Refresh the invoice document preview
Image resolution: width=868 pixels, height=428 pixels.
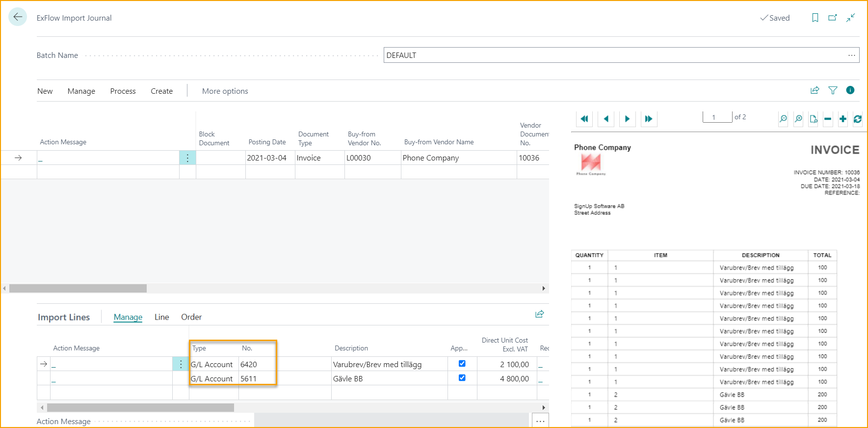tap(857, 119)
